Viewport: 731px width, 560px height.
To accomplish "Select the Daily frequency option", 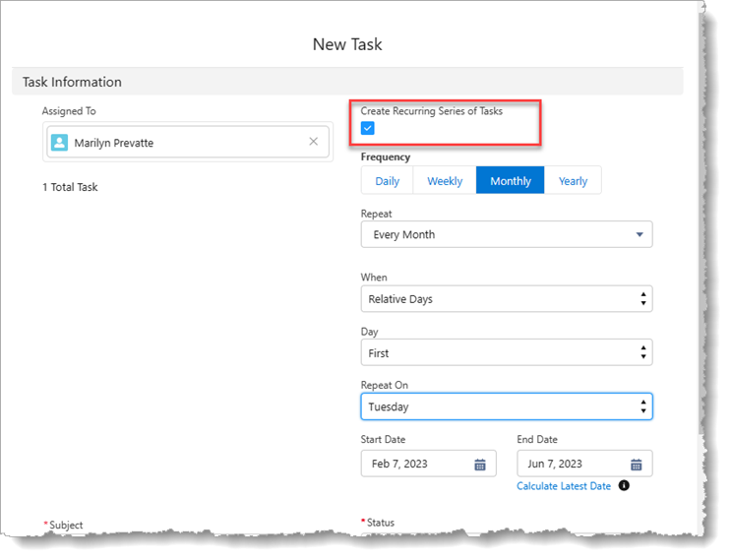I will pos(387,181).
